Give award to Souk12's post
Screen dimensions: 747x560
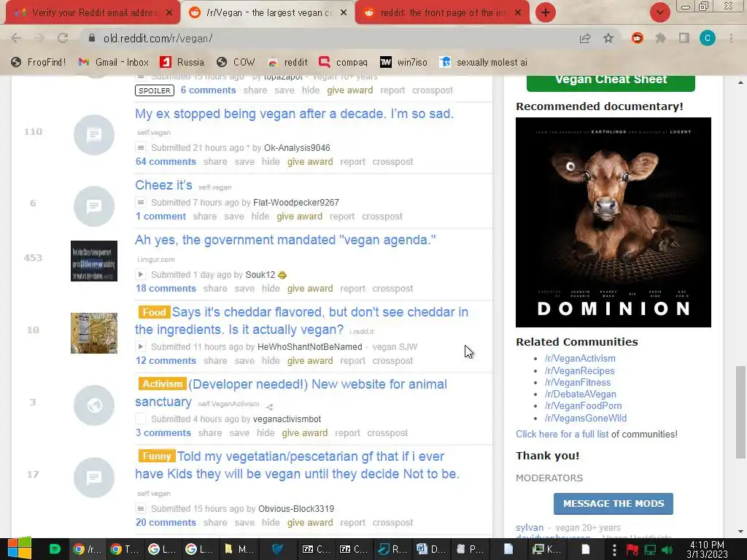point(309,289)
